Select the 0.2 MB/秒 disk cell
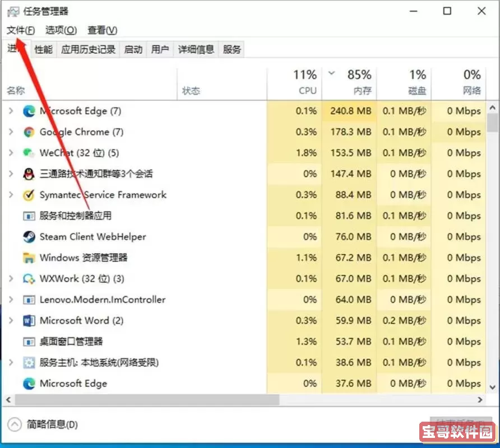This screenshot has height=448, width=500. point(404,320)
